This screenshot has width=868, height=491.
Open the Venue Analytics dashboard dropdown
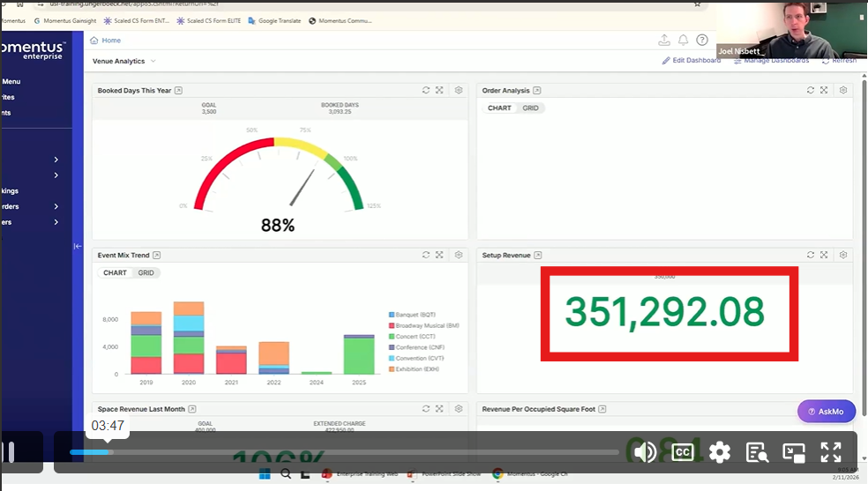(x=124, y=61)
